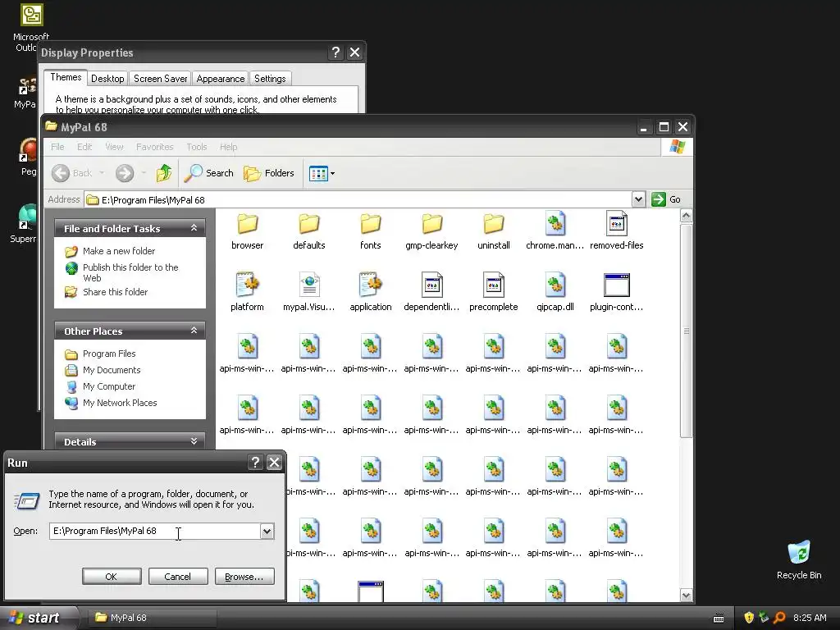
Task: Click the Forward navigation arrow
Action: [x=125, y=173]
